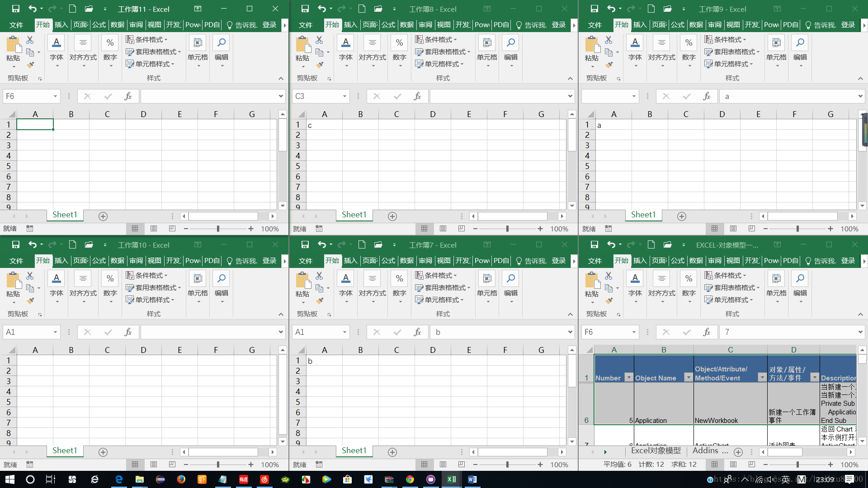Click macro record icon in 工作簿11 status bar
The width and height of the screenshot is (868, 488).
[30, 229]
